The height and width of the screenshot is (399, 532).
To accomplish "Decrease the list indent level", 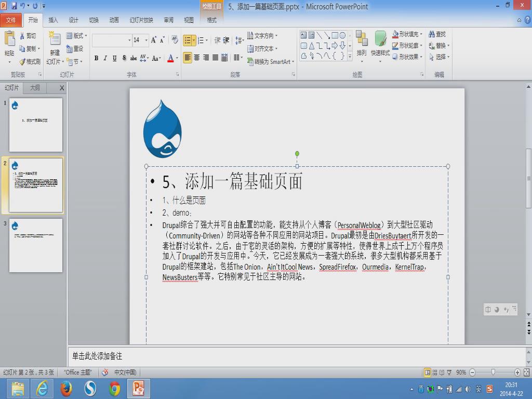I will tap(217, 41).
